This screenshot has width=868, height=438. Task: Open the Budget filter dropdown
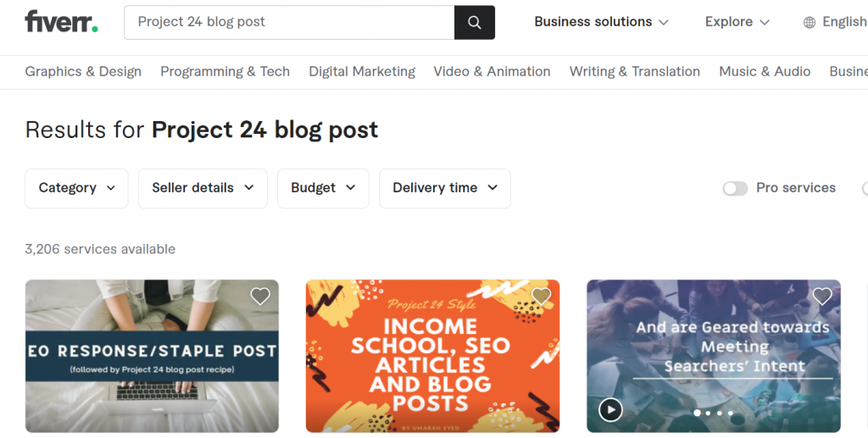(323, 188)
